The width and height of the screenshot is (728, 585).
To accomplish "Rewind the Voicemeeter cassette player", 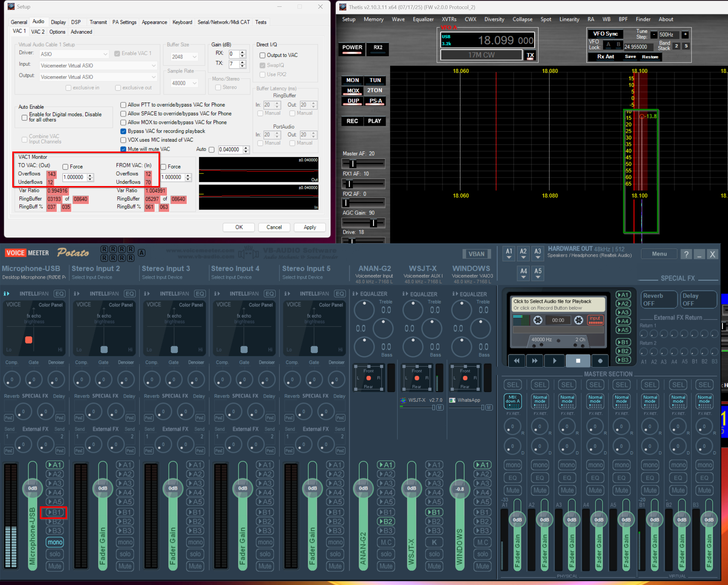I will point(517,361).
